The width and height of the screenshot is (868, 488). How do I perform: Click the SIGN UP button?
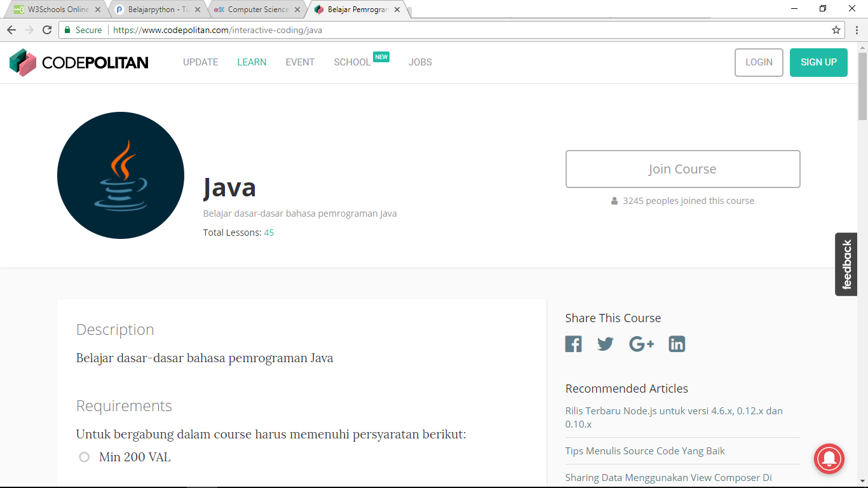[818, 62]
